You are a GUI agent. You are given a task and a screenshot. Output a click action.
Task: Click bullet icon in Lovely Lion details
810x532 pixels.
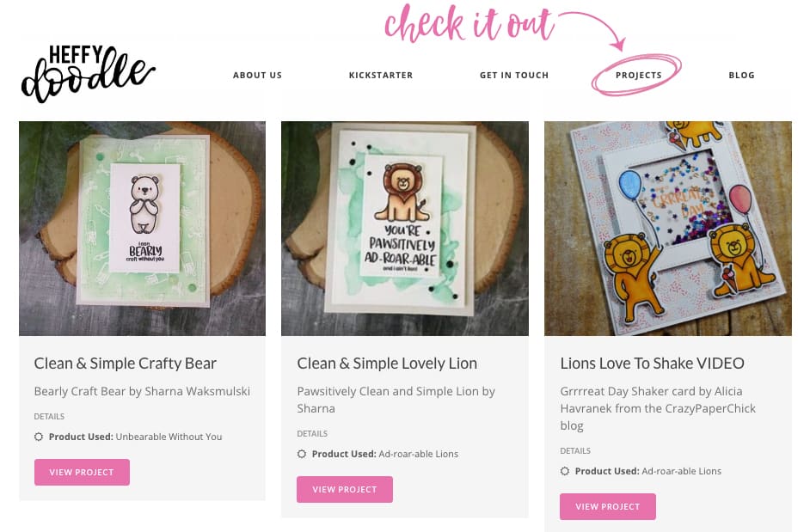coord(302,454)
